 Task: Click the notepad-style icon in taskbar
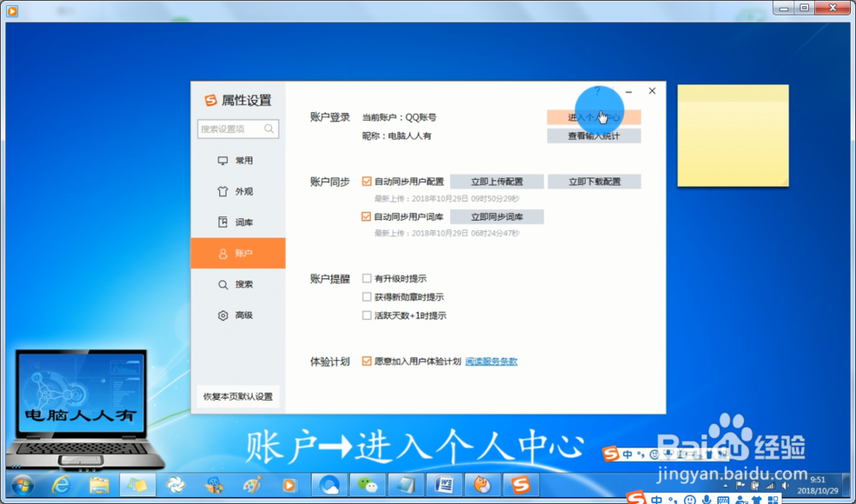click(x=406, y=485)
